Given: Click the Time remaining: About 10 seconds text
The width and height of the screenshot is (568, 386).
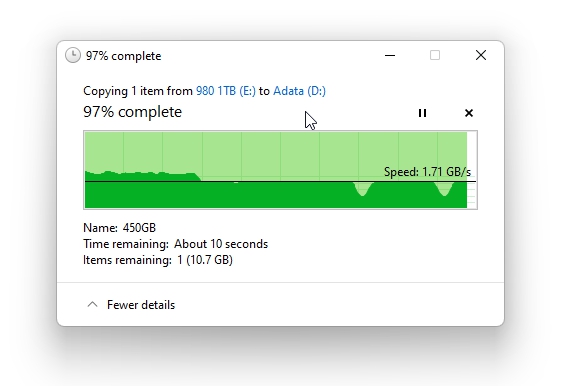Looking at the screenshot, I should point(176,244).
